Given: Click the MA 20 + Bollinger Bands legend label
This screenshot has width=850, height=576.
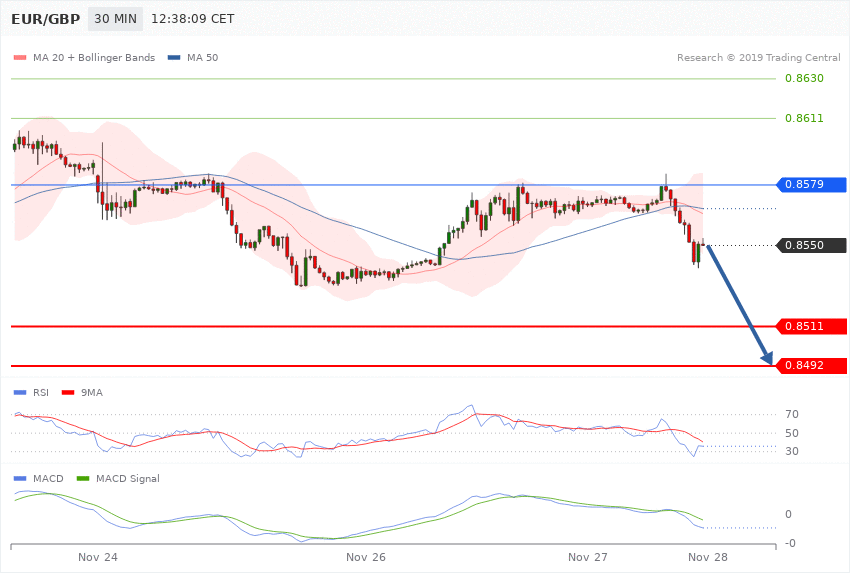Looking at the screenshot, I should (x=94, y=57).
